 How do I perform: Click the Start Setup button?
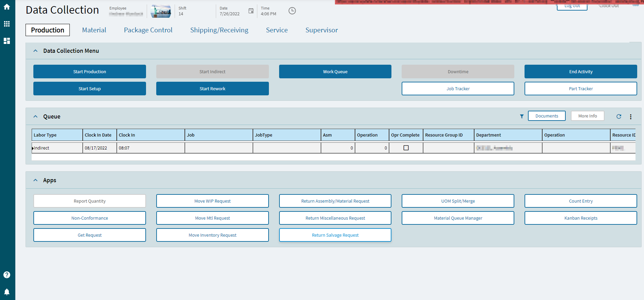90,89
